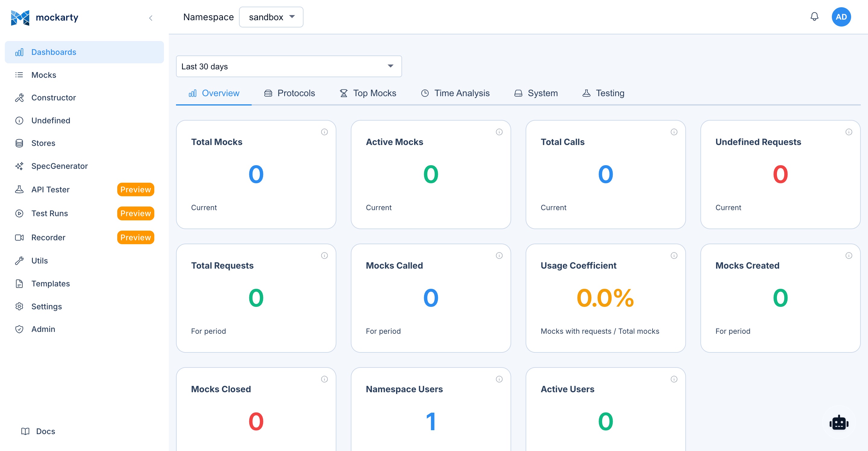Show info for Total Mocks card
Viewport: 868px width, 451px height.
click(x=324, y=132)
